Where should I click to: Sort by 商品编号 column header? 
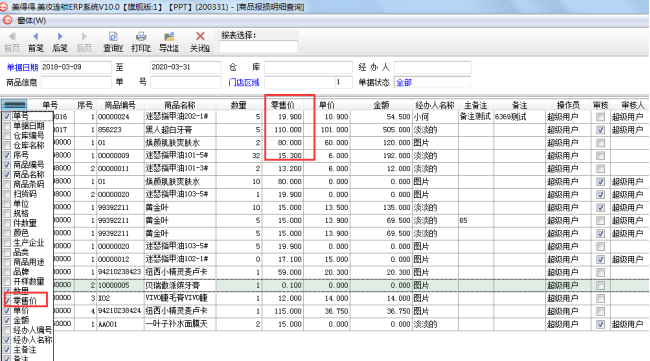tap(120, 105)
